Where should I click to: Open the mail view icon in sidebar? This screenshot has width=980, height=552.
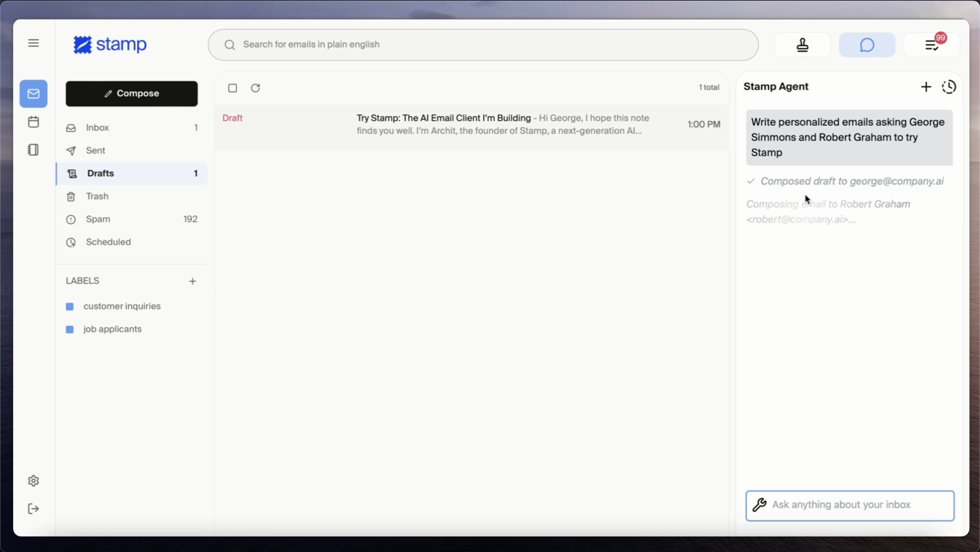click(x=33, y=94)
